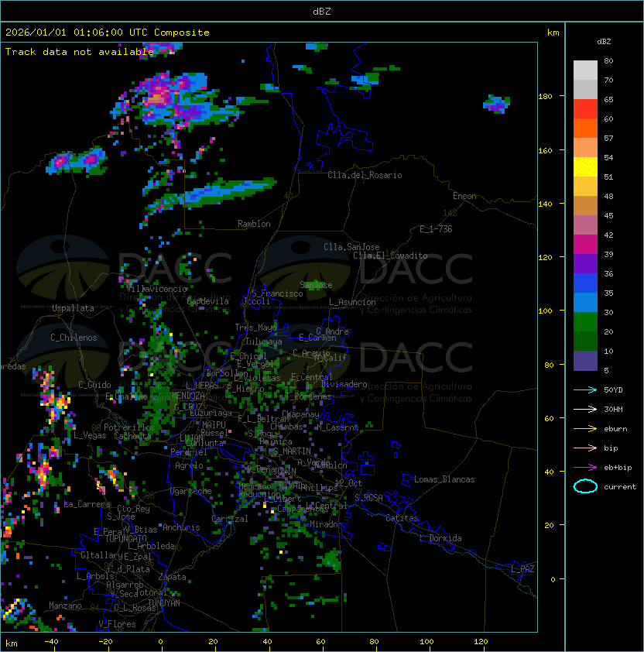Screen dimensions: 644x652
Task: Click the 'eb+bip' legend label
Action: pyautogui.click(x=618, y=468)
